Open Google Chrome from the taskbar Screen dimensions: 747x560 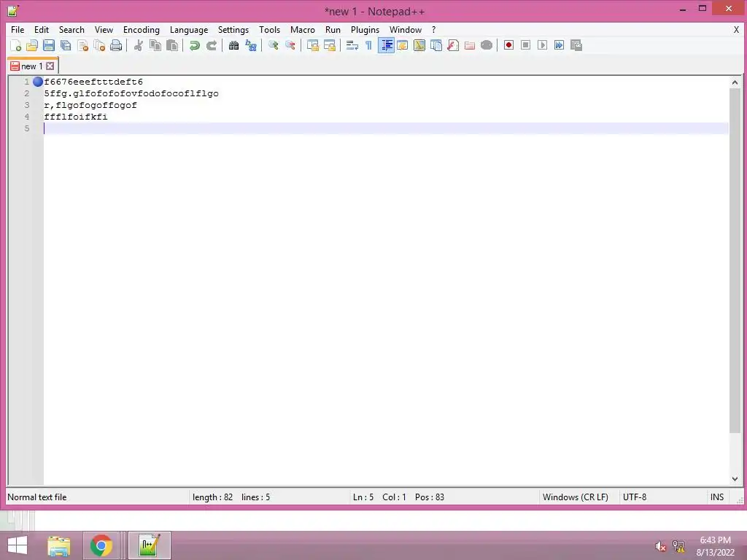[x=101, y=545]
